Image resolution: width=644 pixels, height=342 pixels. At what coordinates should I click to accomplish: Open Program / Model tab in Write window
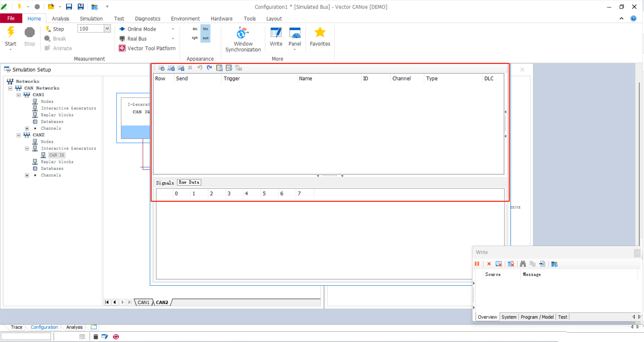click(x=537, y=317)
